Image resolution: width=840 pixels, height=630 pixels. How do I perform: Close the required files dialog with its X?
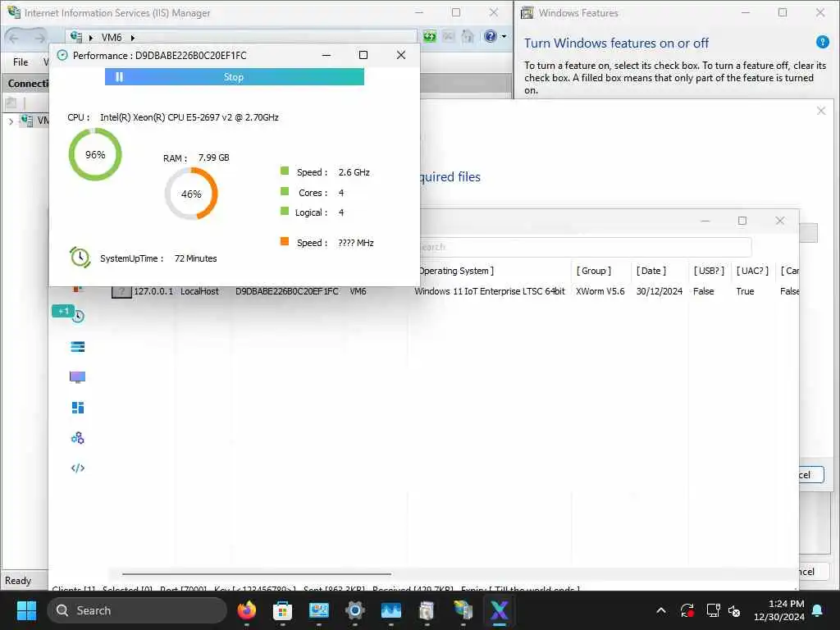820,111
